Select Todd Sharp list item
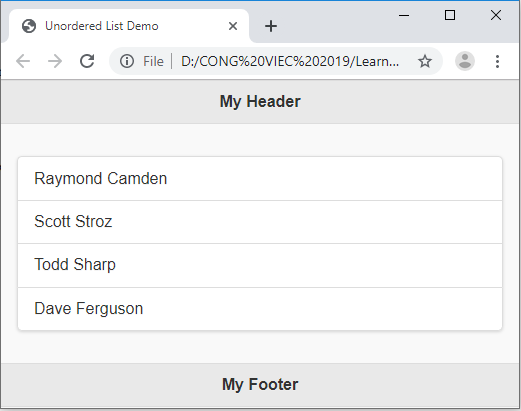 pos(260,265)
